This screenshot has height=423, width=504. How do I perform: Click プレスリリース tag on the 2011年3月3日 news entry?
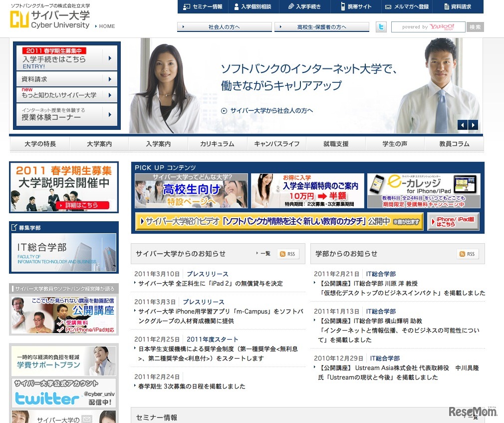coord(204,302)
